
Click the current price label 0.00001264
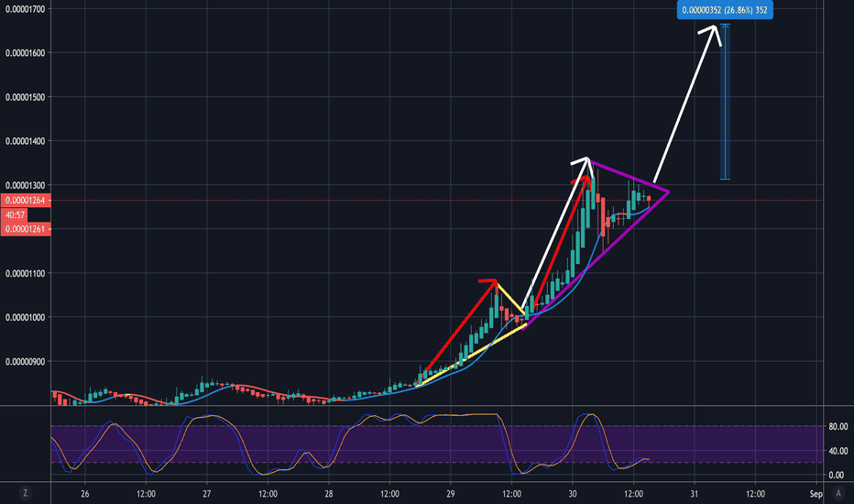click(x=26, y=201)
